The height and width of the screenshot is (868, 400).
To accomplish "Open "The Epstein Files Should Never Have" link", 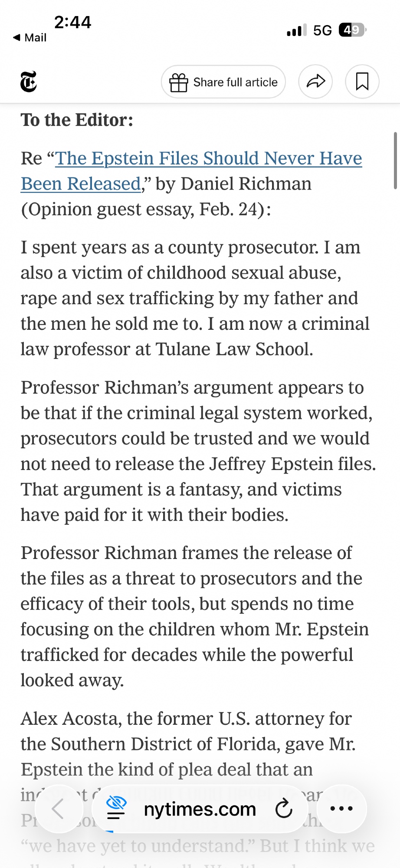I will pyautogui.click(x=208, y=158).
